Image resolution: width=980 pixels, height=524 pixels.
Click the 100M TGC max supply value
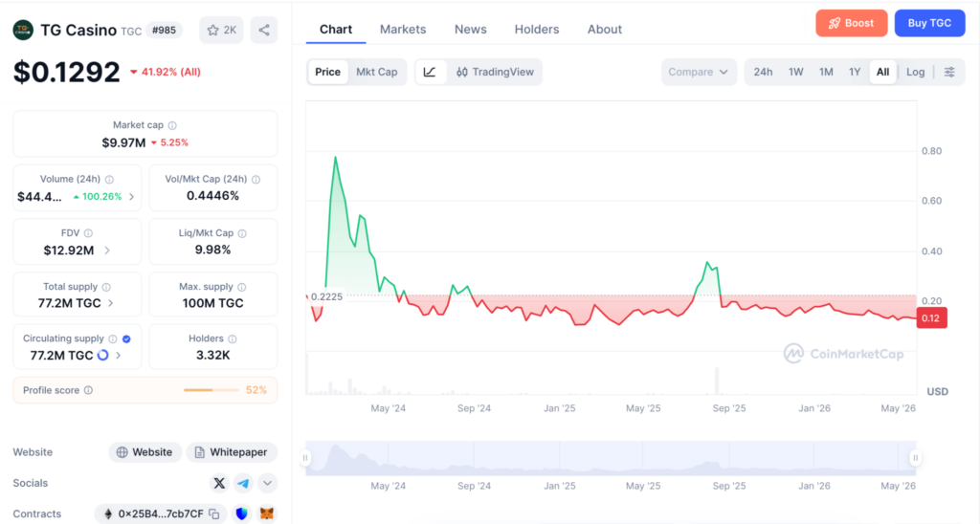[213, 303]
